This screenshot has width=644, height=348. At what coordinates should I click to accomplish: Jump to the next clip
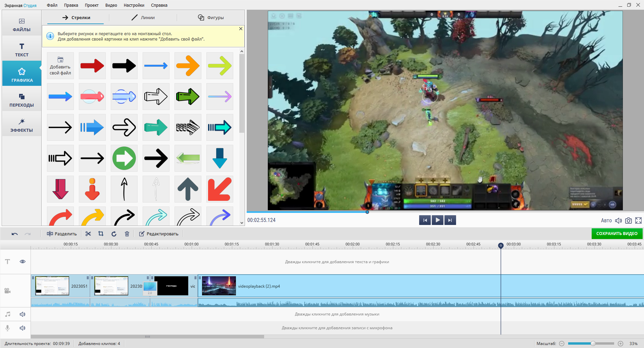[450, 220]
